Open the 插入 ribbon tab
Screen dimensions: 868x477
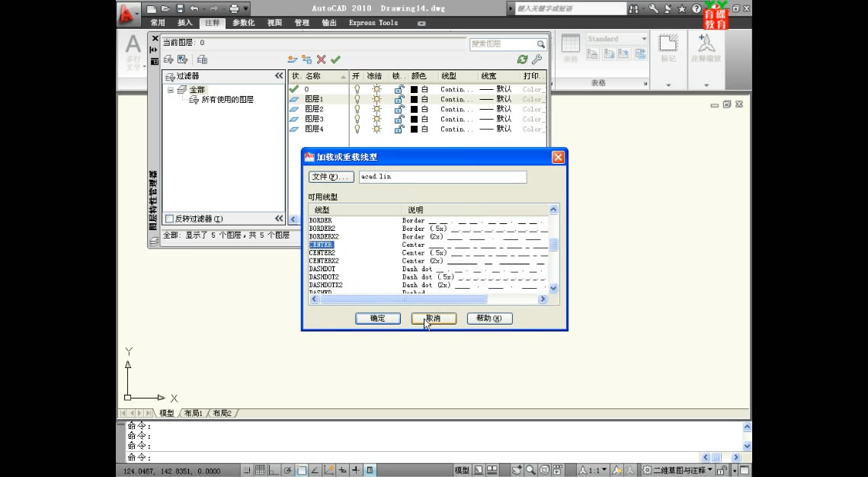pos(185,23)
